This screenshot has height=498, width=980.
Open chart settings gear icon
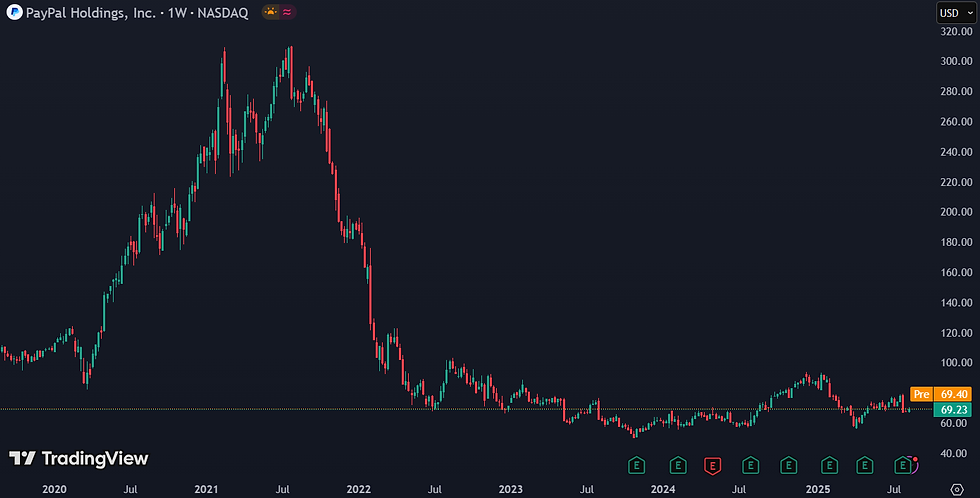click(957, 489)
